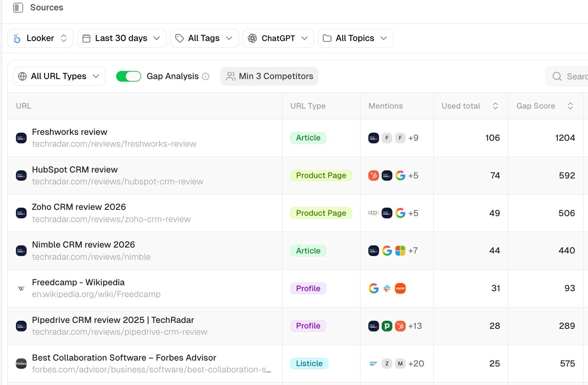This screenshot has width=588, height=385.
Task: Click Product Page tag on HubSpot row
Action: (321, 176)
